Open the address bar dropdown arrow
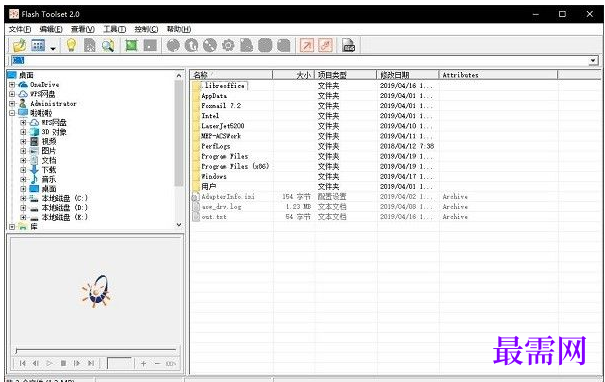Viewport: 605px width, 382px height. (x=593, y=61)
